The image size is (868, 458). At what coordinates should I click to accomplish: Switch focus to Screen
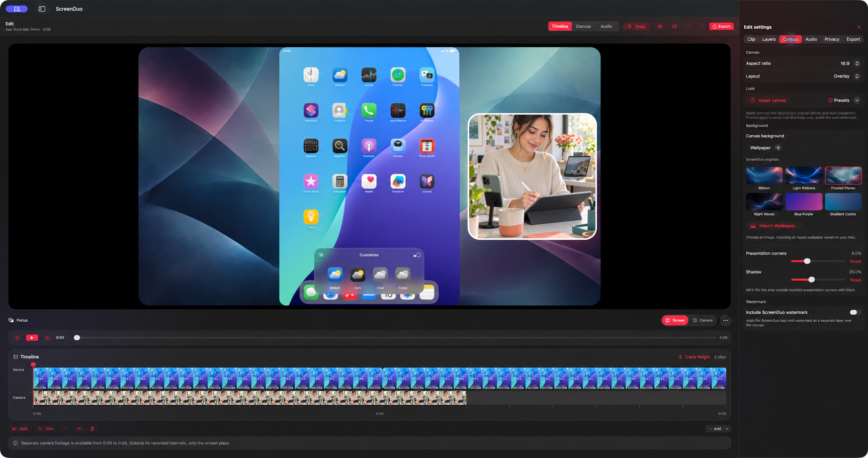675,320
